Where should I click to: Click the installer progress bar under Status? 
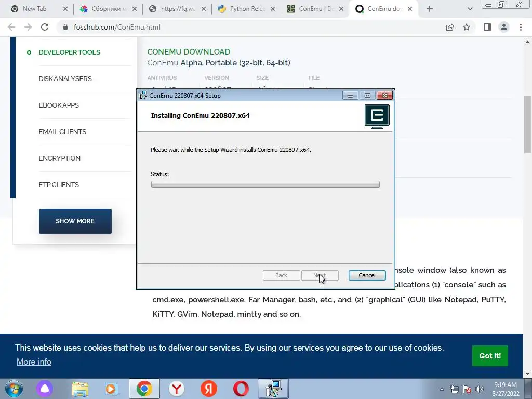pos(265,184)
